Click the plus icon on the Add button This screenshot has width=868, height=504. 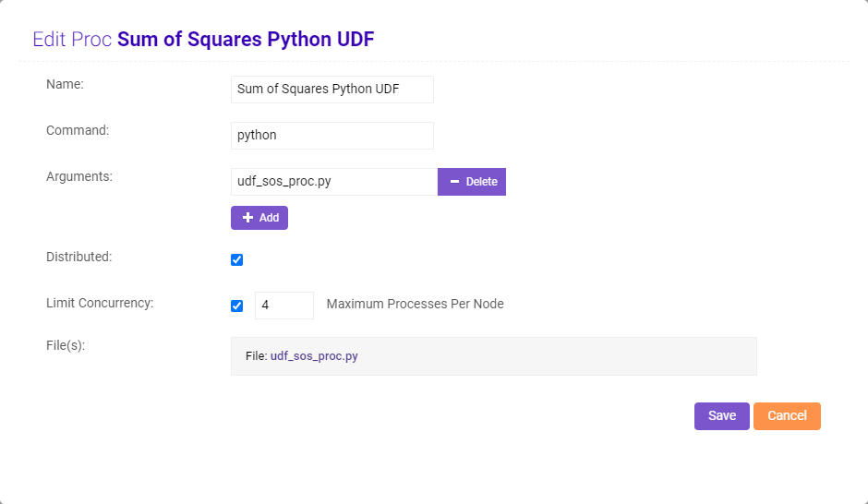coord(247,218)
